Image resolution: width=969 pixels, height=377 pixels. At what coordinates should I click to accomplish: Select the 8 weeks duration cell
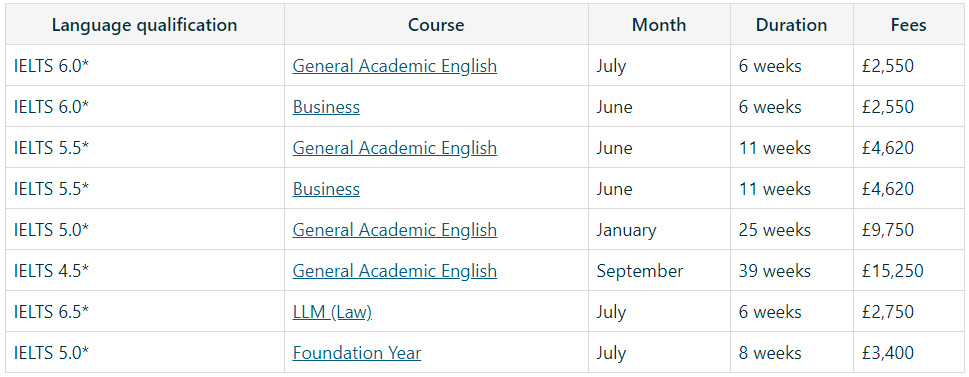(x=792, y=352)
